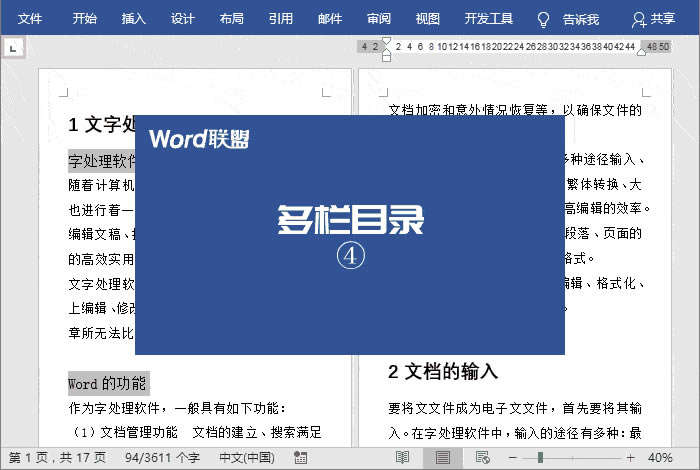The image size is (700, 470).
Task: Click the 告诉我 search box
Action: point(581,19)
